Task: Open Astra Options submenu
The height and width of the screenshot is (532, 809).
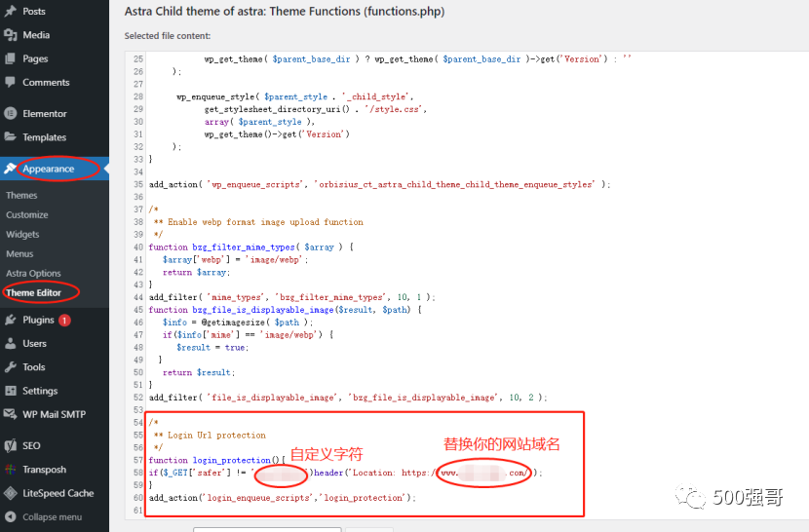Action: (33, 274)
